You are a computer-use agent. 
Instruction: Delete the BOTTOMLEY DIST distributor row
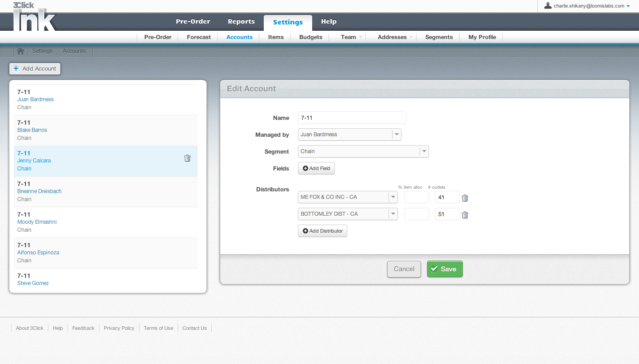465,215
